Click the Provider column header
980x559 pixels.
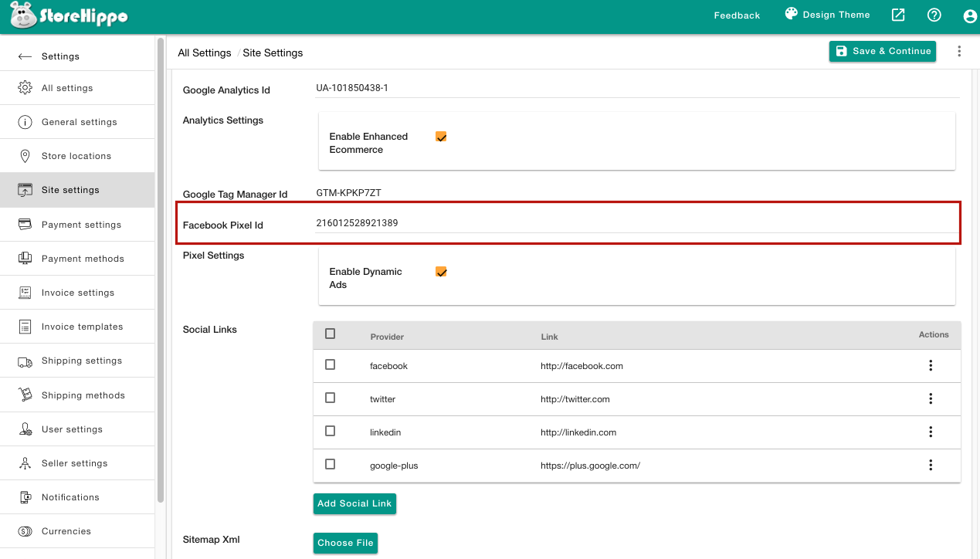tap(387, 337)
